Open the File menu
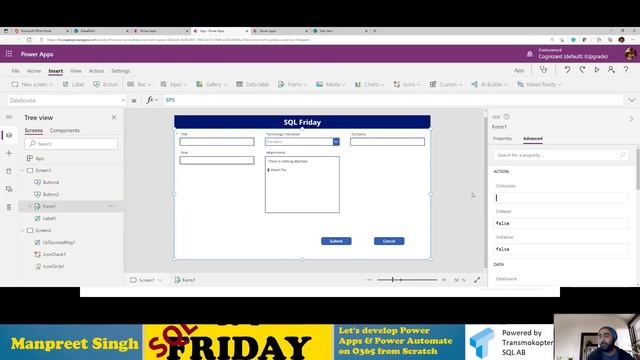 pos(15,71)
